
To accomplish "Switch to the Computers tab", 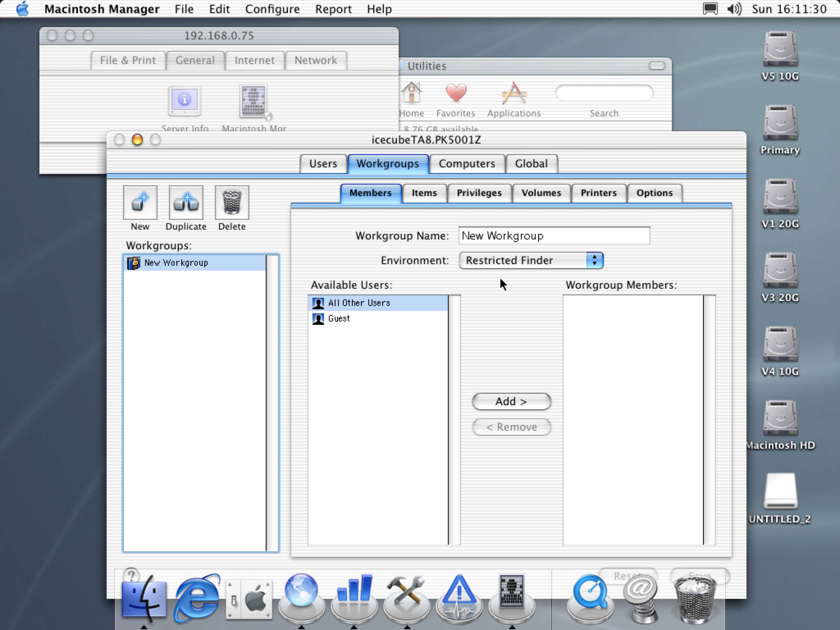I will tap(467, 164).
